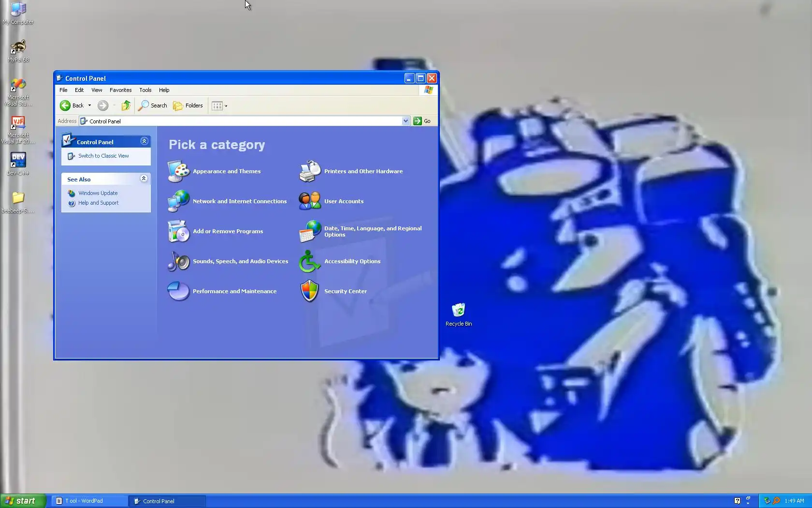Click the Windows flag logo in menu bar

pyautogui.click(x=428, y=90)
